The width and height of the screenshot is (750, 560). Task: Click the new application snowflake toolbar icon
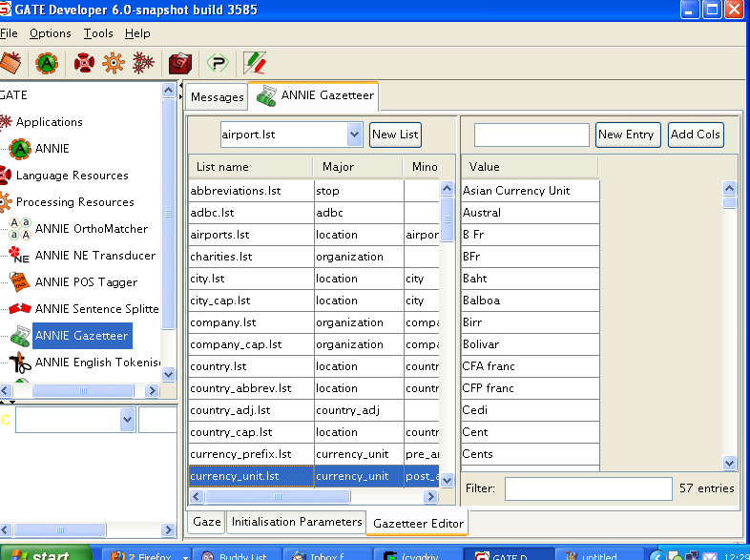[x=143, y=63]
